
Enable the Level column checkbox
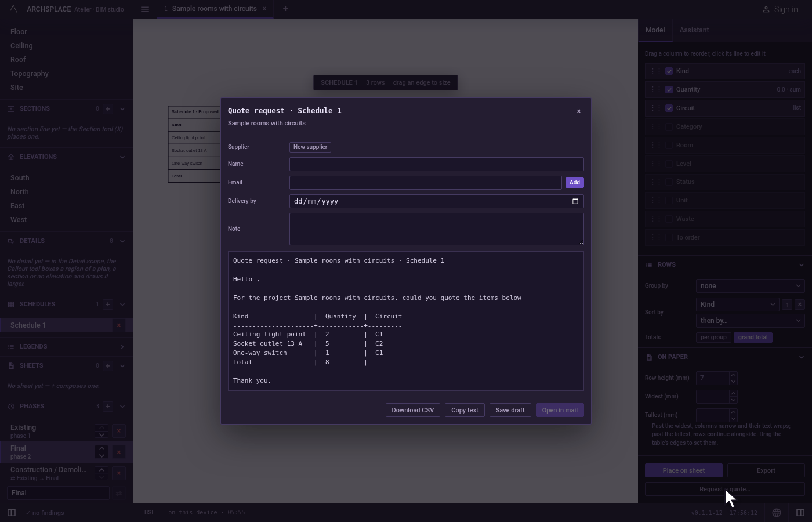click(669, 164)
